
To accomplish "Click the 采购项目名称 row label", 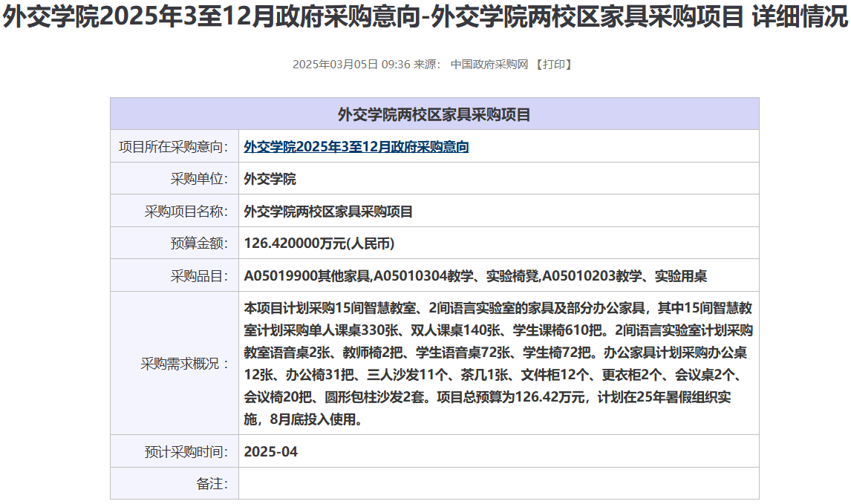I will pos(186,212).
